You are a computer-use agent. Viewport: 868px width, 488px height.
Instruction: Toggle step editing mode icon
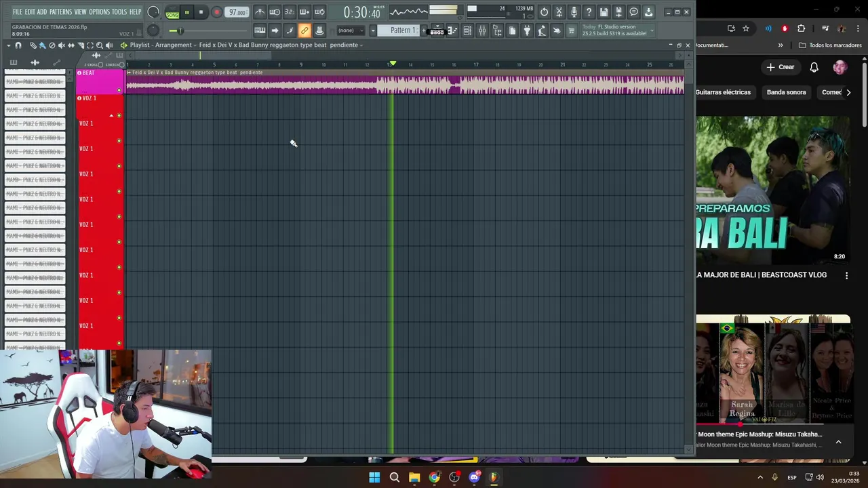pyautogui.click(x=290, y=30)
